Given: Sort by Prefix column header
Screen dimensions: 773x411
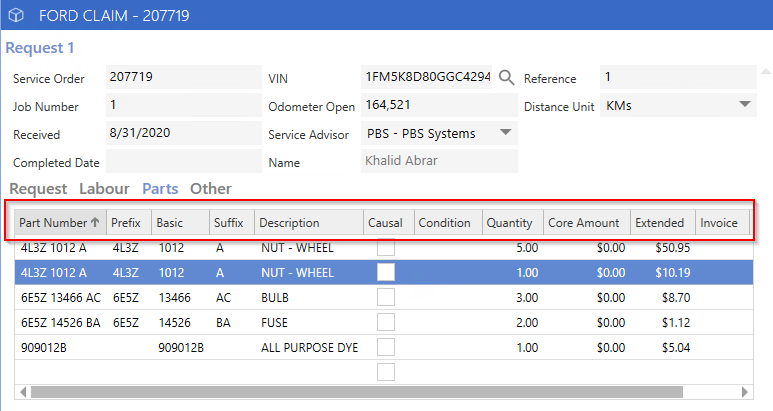Looking at the screenshot, I should click(129, 223).
